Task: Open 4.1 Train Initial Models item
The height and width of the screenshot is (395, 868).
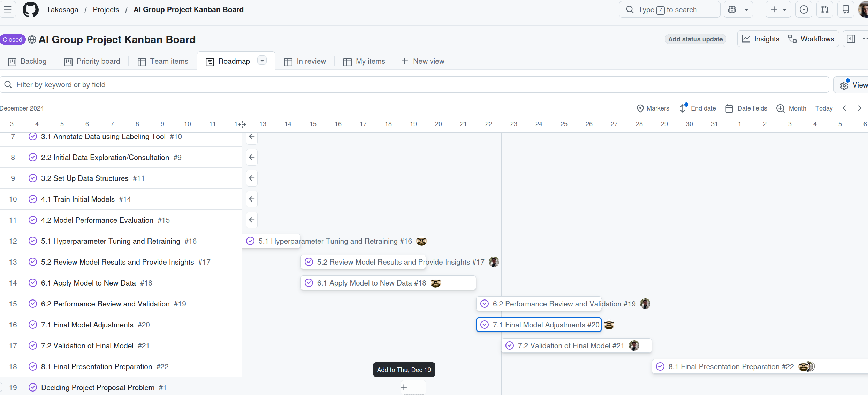Action: click(78, 199)
